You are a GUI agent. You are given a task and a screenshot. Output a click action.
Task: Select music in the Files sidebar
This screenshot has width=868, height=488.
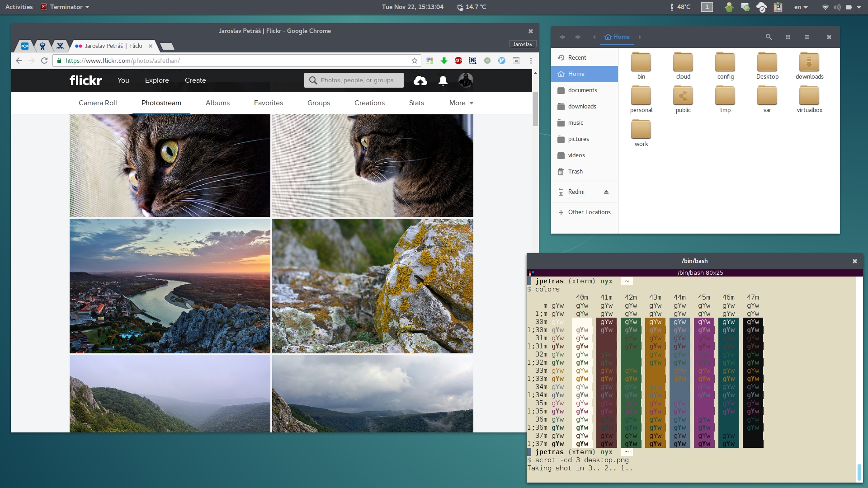tap(585, 123)
